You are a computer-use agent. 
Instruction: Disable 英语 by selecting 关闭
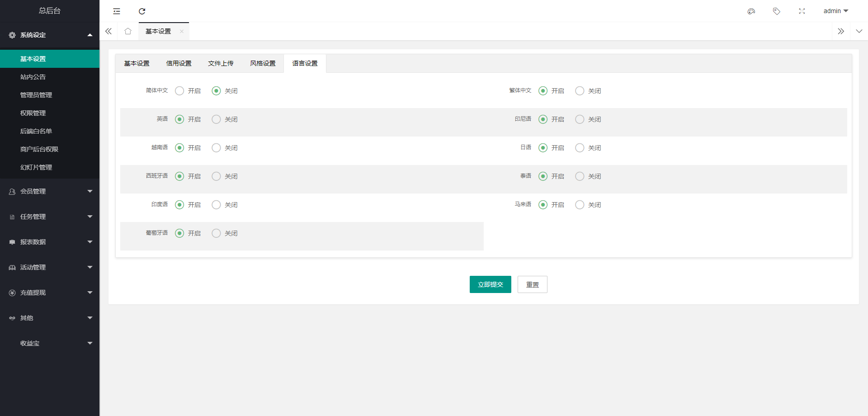pos(217,119)
